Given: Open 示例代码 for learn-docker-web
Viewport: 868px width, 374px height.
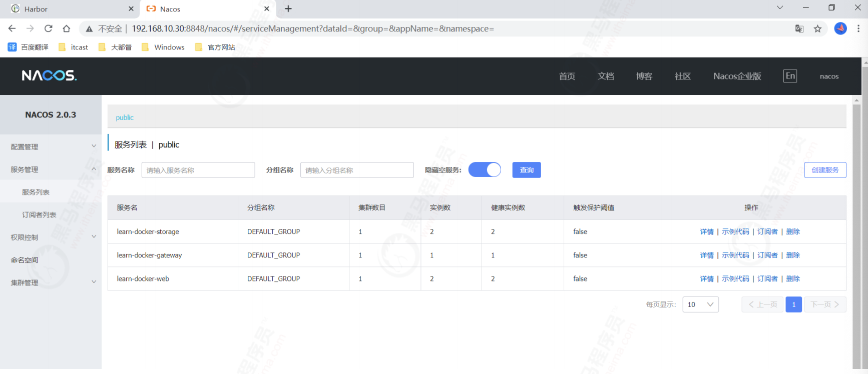Looking at the screenshot, I should click(735, 278).
